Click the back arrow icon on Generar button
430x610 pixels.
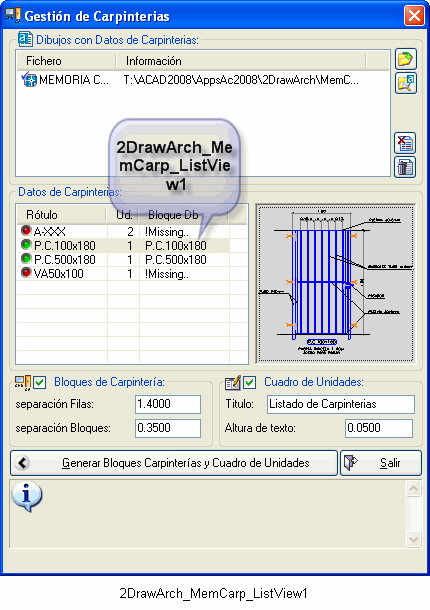(x=23, y=463)
